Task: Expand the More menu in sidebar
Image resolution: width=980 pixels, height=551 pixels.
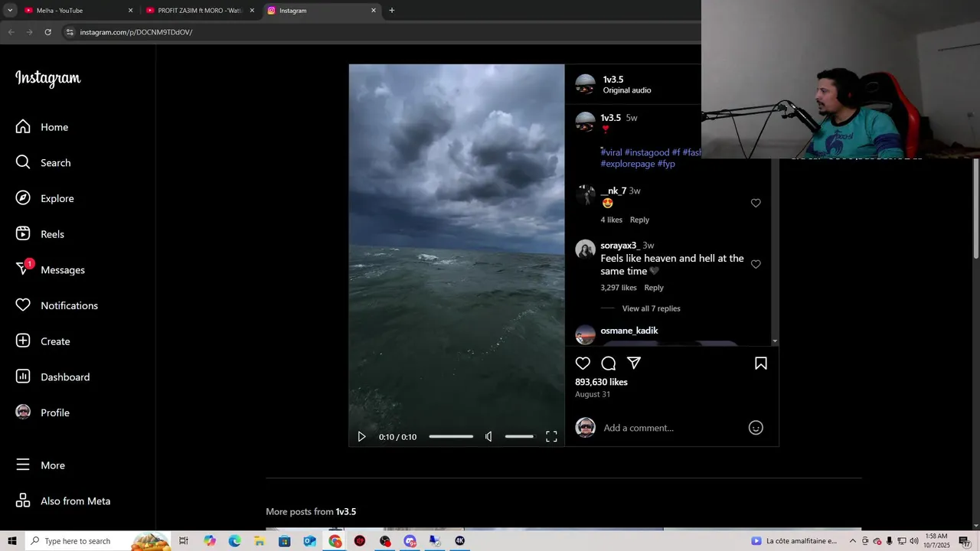Action: pos(41,465)
